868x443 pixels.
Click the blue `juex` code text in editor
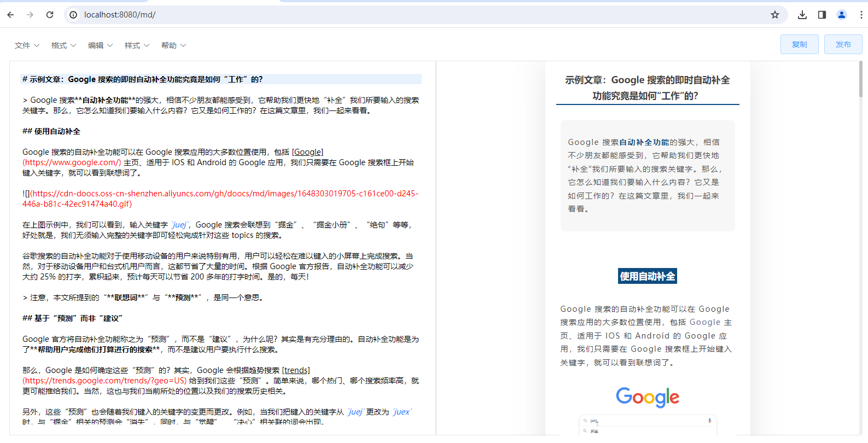pyautogui.click(x=402, y=412)
